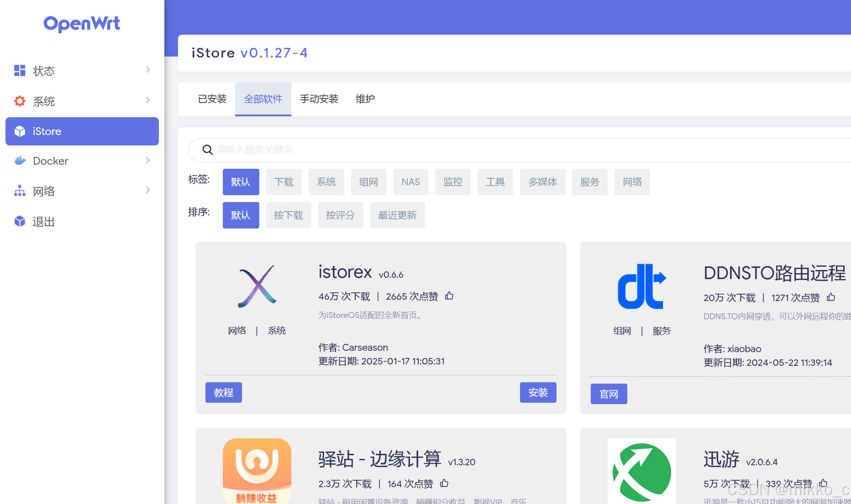The width and height of the screenshot is (851, 504).
Task: Open the DDNSTO 官网 link
Action: tap(609, 394)
